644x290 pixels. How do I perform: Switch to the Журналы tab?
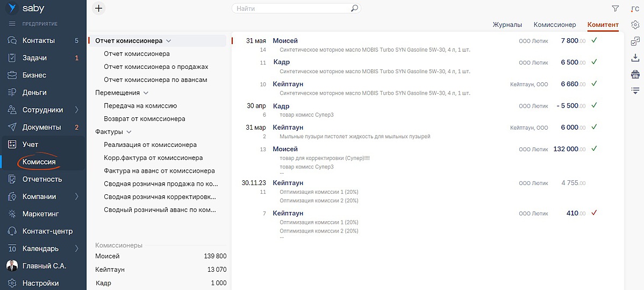pos(507,25)
